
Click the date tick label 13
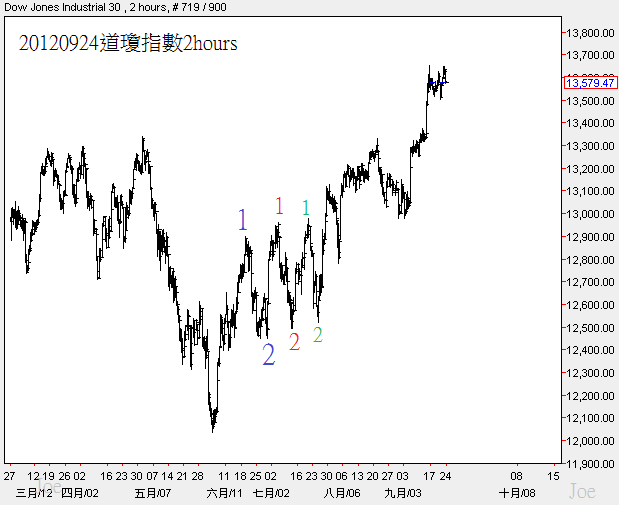click(x=357, y=476)
